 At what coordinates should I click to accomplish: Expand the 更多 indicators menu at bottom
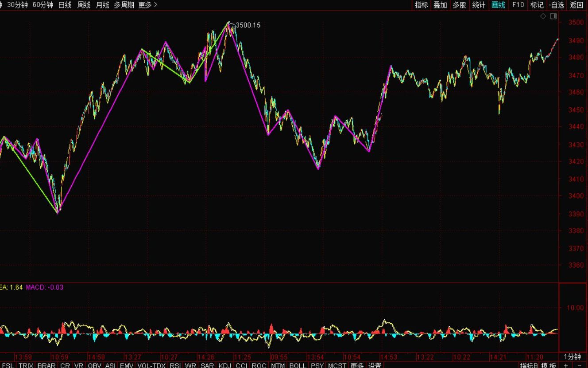(357, 365)
